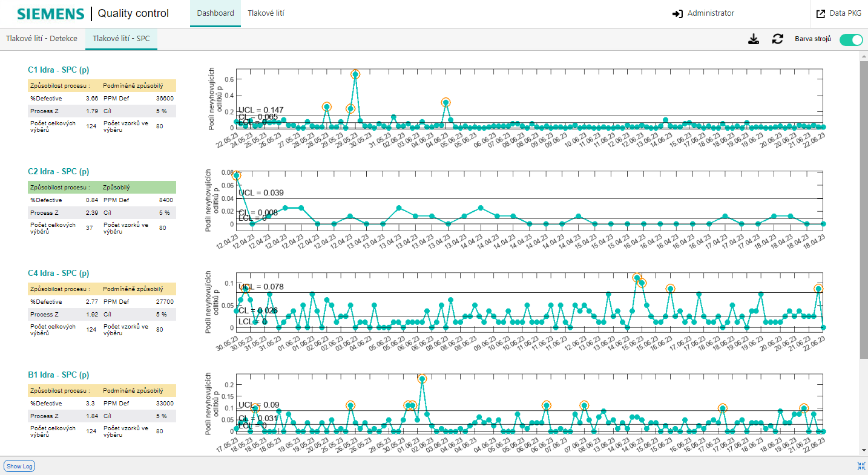Open the Dashboard tab
Viewport: 868px width, 475px height.
[215, 13]
